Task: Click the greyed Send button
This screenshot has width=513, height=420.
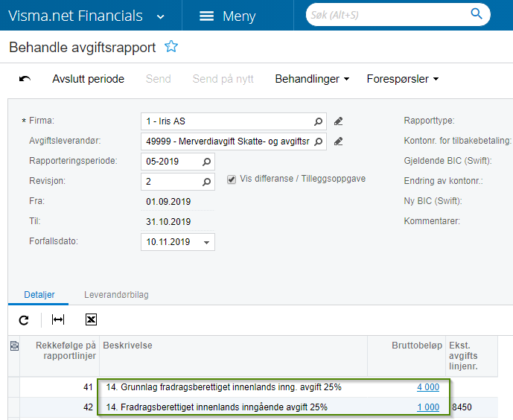Action: pyautogui.click(x=159, y=79)
